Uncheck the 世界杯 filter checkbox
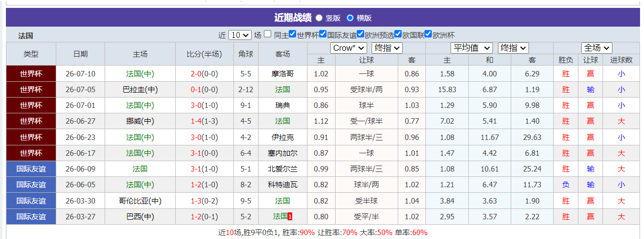Screen dimensions: 644x239 [x=293, y=34]
